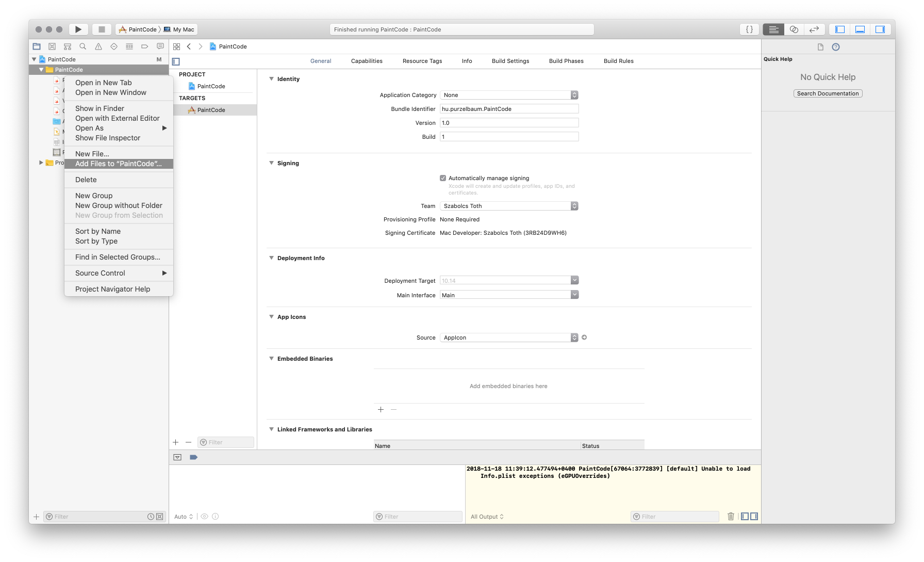The width and height of the screenshot is (924, 562).
Task: Open the debug navigator icon
Action: pyautogui.click(x=129, y=46)
